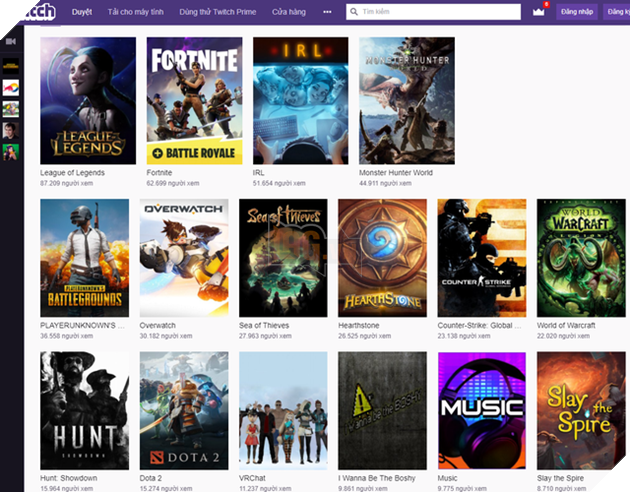
Task: Open the Fortnite Battle Royale cover
Action: (194, 101)
